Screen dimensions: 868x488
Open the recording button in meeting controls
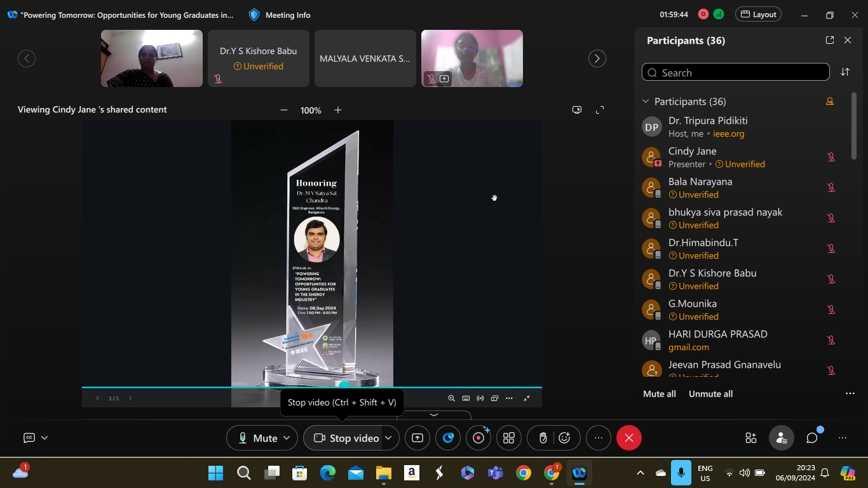[478, 438]
